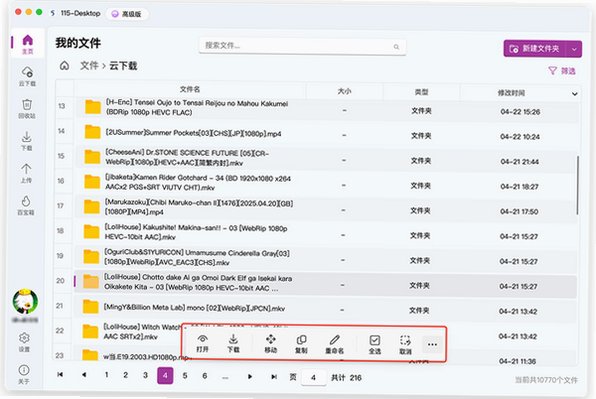Go to page 3
This screenshot has height=399, width=596.
tap(145, 375)
